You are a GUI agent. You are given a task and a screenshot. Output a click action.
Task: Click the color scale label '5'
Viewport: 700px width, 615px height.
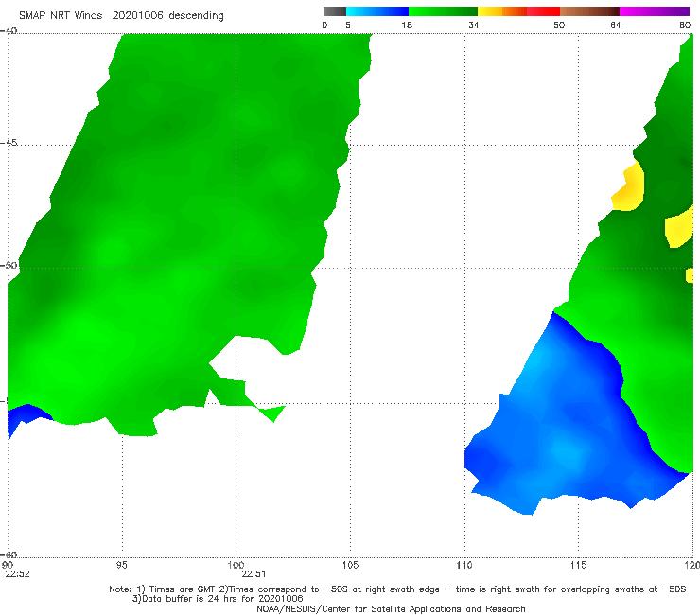click(348, 25)
